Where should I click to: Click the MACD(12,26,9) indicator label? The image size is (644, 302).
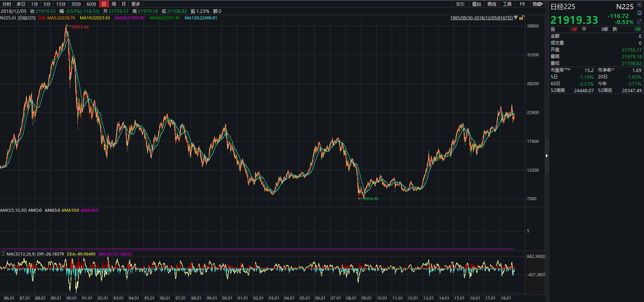pyautogui.click(x=21, y=254)
